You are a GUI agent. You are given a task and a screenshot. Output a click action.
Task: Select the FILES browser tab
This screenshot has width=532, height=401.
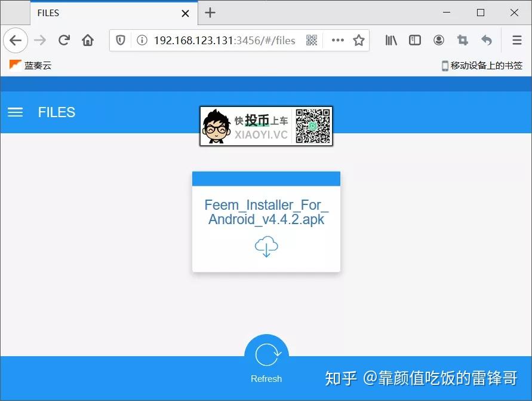pos(113,13)
